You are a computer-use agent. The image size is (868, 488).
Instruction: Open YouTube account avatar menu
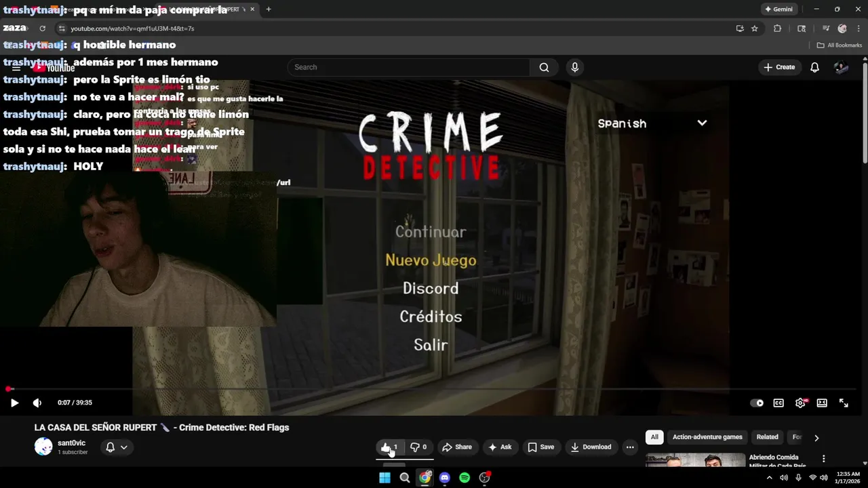tap(841, 67)
